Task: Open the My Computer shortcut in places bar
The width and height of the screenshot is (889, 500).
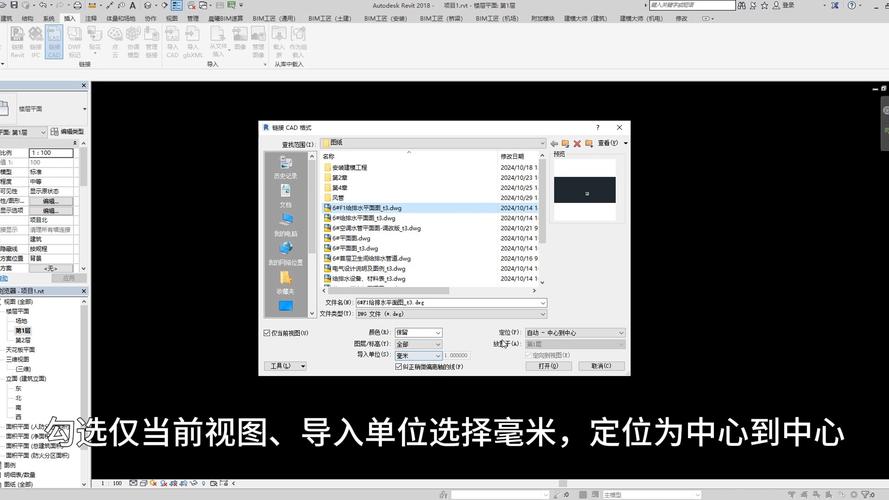Action: point(286,225)
